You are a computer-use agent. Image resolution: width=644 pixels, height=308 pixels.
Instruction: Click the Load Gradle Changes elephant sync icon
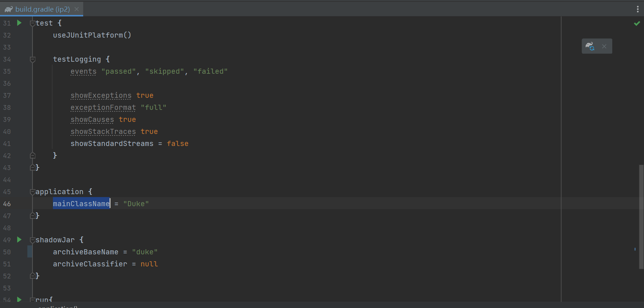coord(590,46)
